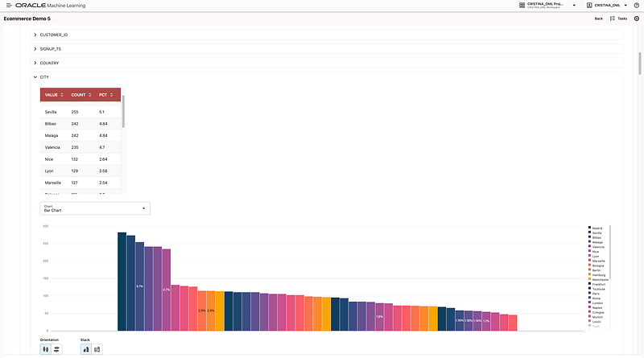Click the help question mark icon

[x=637, y=6]
